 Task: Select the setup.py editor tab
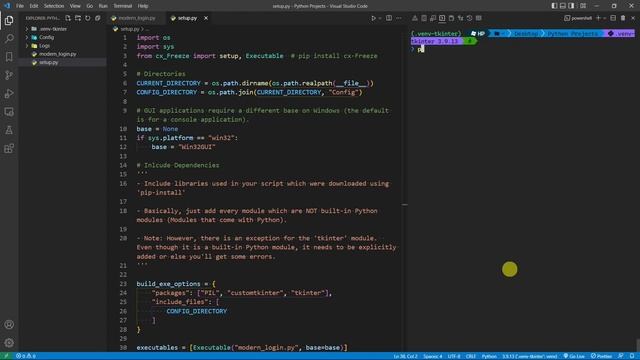point(187,18)
